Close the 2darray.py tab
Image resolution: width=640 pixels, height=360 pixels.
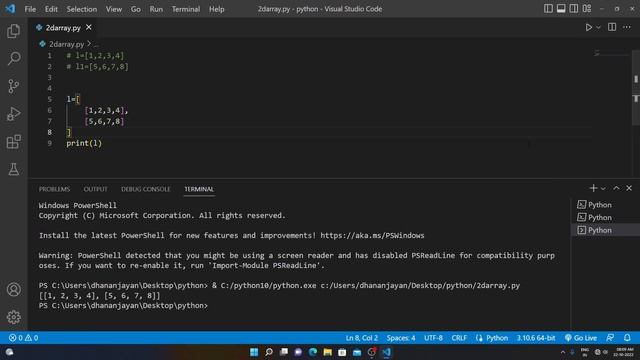89,27
